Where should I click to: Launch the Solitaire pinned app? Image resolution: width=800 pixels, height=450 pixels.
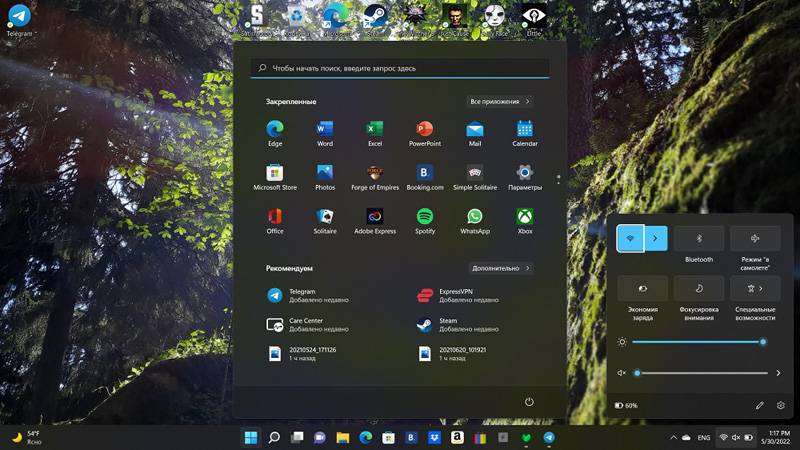pos(324,221)
